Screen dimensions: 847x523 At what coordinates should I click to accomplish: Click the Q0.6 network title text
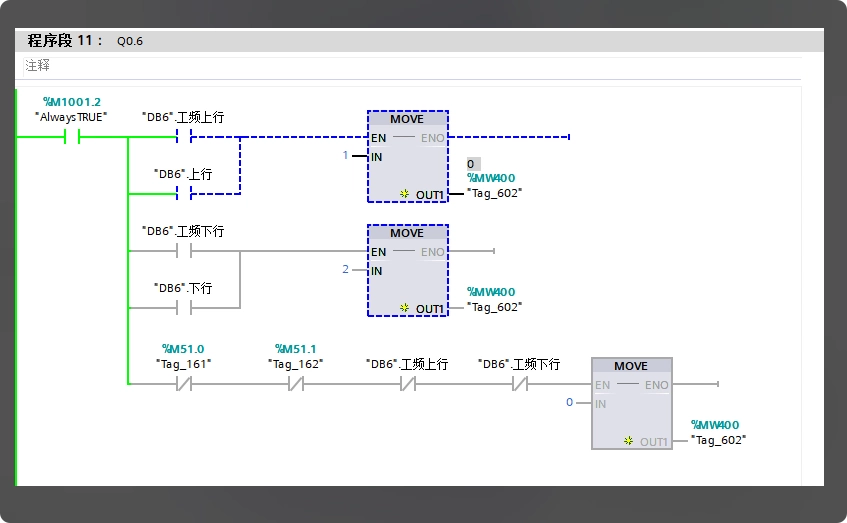pos(130,41)
